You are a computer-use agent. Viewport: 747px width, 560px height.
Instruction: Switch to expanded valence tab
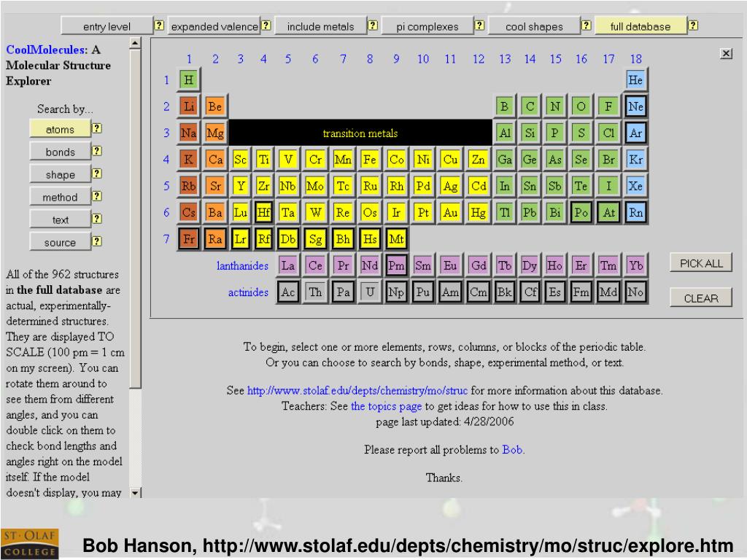pyautogui.click(x=214, y=26)
